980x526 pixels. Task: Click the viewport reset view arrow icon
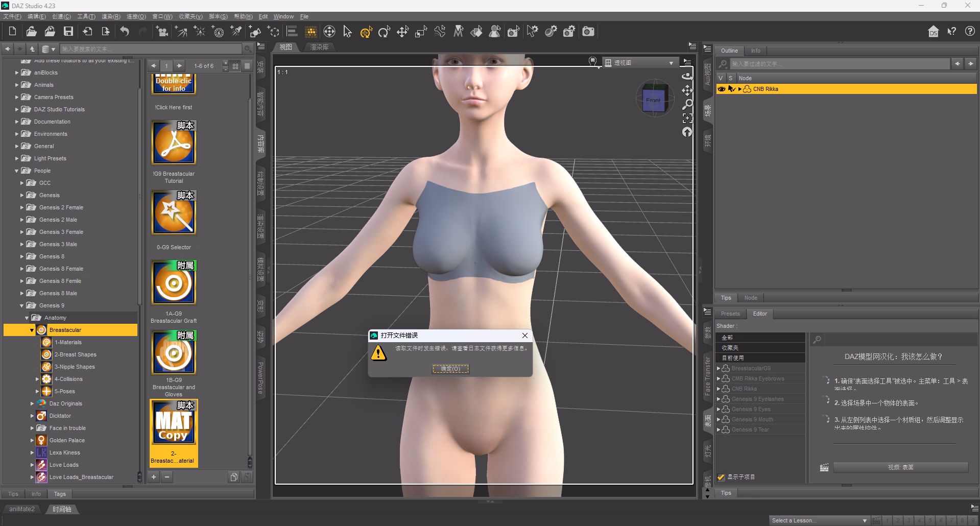point(687,132)
